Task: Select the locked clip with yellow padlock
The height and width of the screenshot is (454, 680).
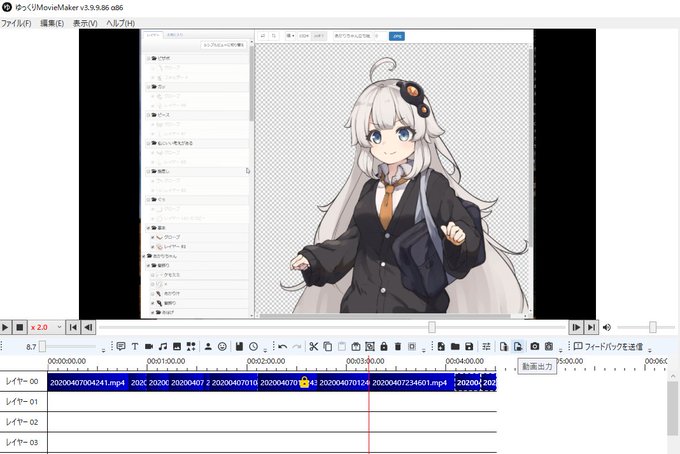Action: pyautogui.click(x=287, y=382)
